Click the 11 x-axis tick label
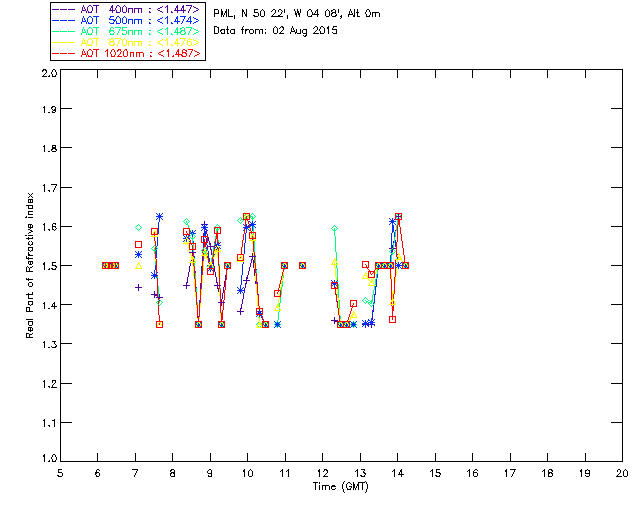The image size is (640, 512). [285, 473]
